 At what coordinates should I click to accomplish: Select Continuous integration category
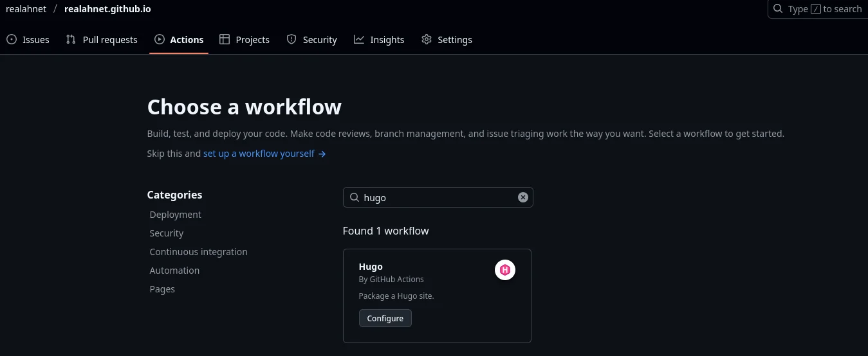[199, 252]
